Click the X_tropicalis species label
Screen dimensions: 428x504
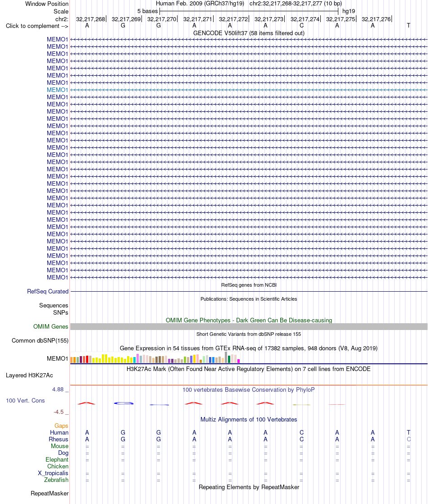53,473
